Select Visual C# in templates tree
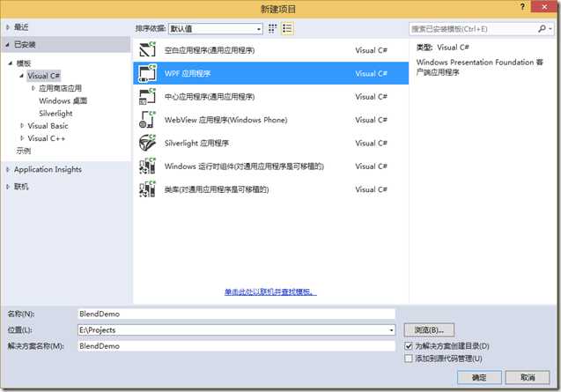The width and height of the screenshot is (561, 392). coord(44,76)
